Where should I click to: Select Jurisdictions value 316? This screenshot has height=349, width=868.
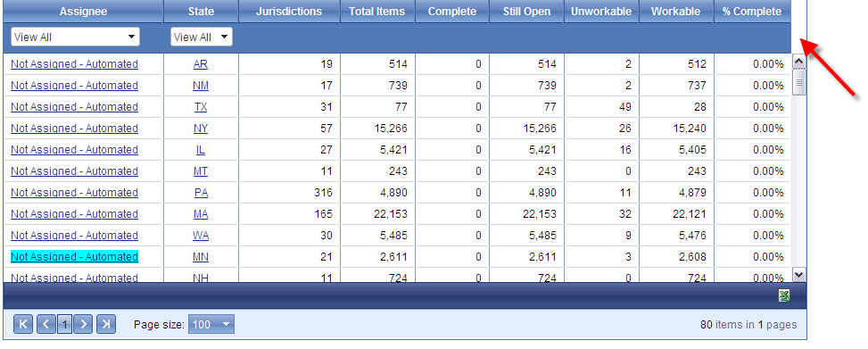[x=323, y=193]
